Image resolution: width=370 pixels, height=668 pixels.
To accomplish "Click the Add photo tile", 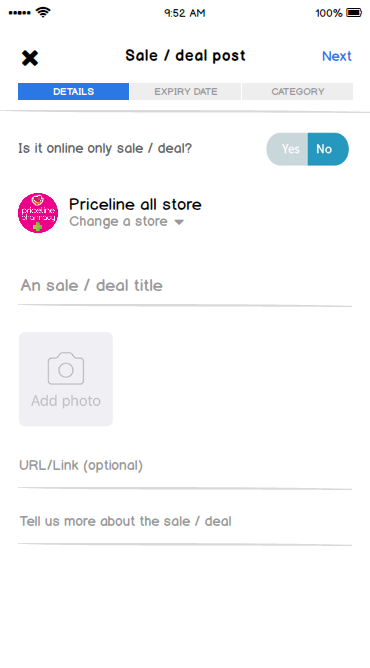I will tap(66, 379).
